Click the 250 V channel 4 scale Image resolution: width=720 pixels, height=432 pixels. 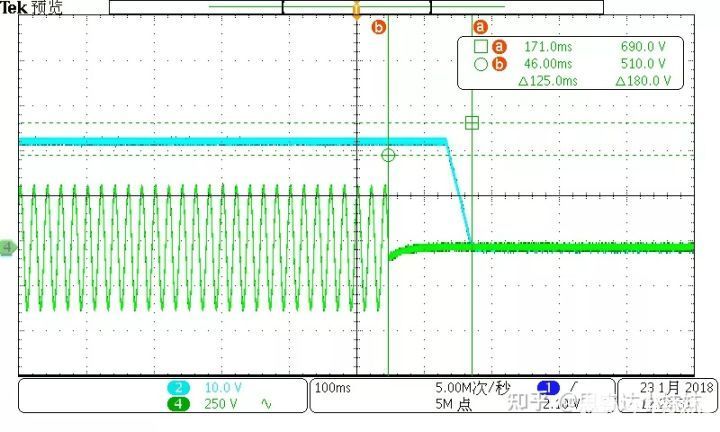point(221,404)
